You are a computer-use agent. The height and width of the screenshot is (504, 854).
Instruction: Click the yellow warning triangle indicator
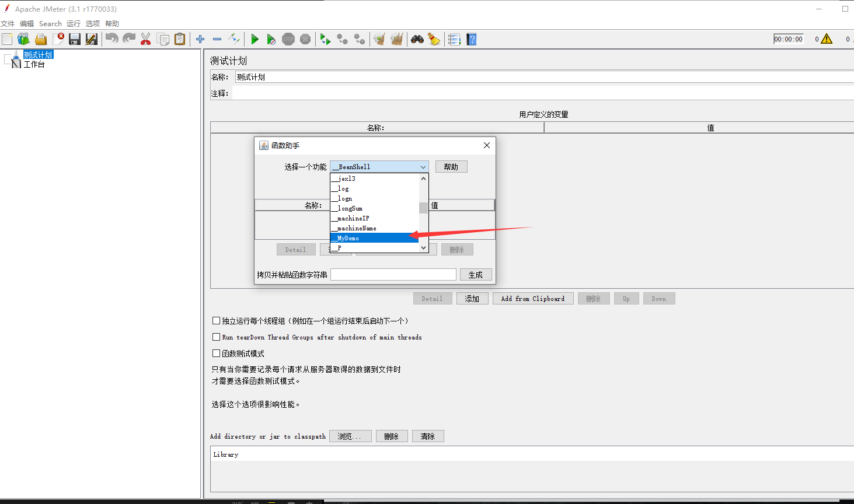point(827,39)
